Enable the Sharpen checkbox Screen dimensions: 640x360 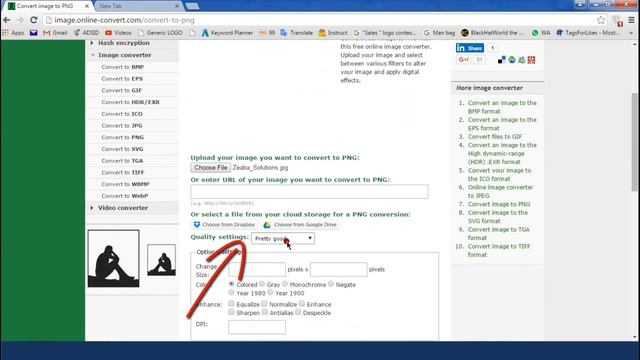click(x=231, y=312)
